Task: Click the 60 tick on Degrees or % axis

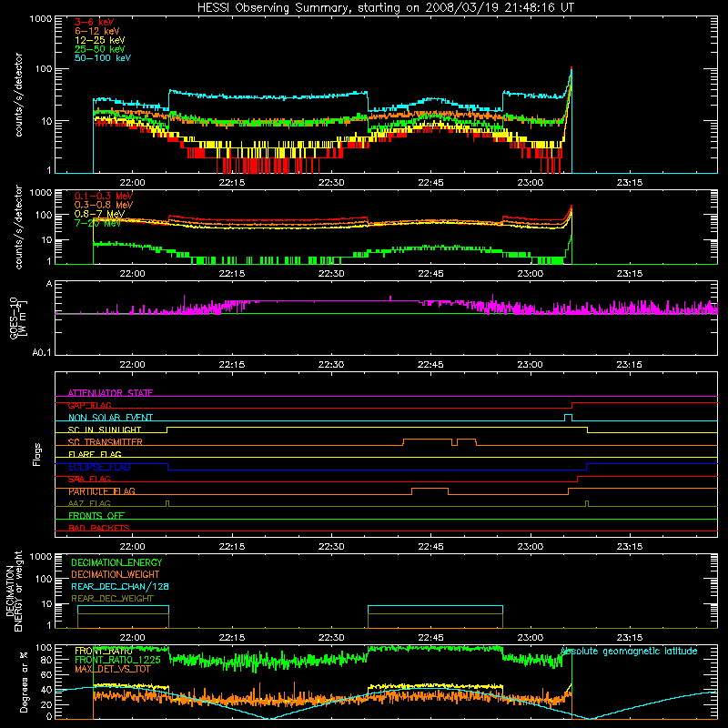Action: pyautogui.click(x=46, y=674)
